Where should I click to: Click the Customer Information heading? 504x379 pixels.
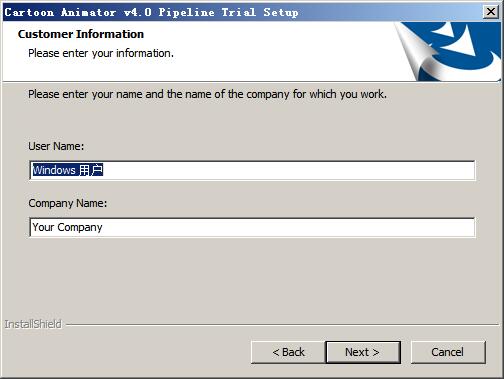coord(81,34)
